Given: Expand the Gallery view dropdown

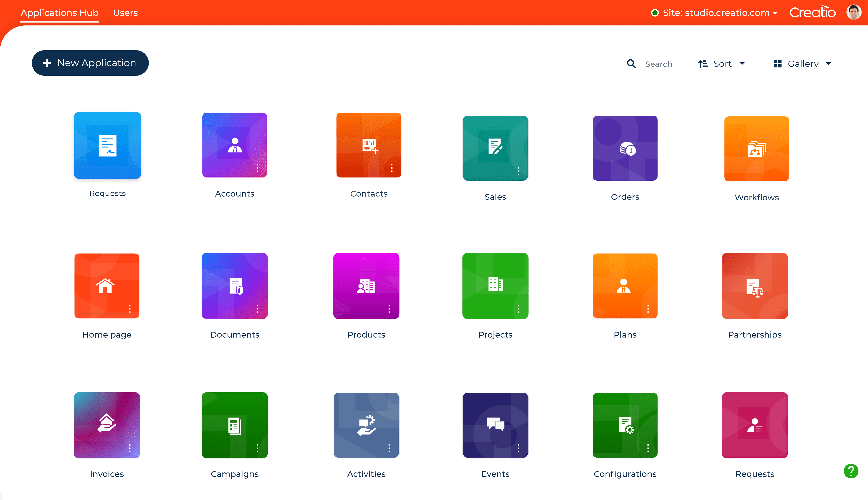Looking at the screenshot, I should coord(829,64).
